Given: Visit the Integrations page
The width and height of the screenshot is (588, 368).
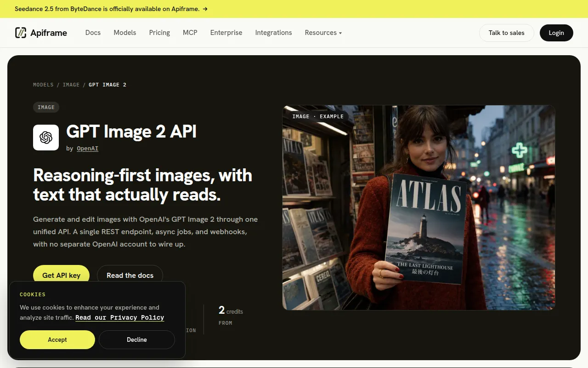Looking at the screenshot, I should coord(273,33).
